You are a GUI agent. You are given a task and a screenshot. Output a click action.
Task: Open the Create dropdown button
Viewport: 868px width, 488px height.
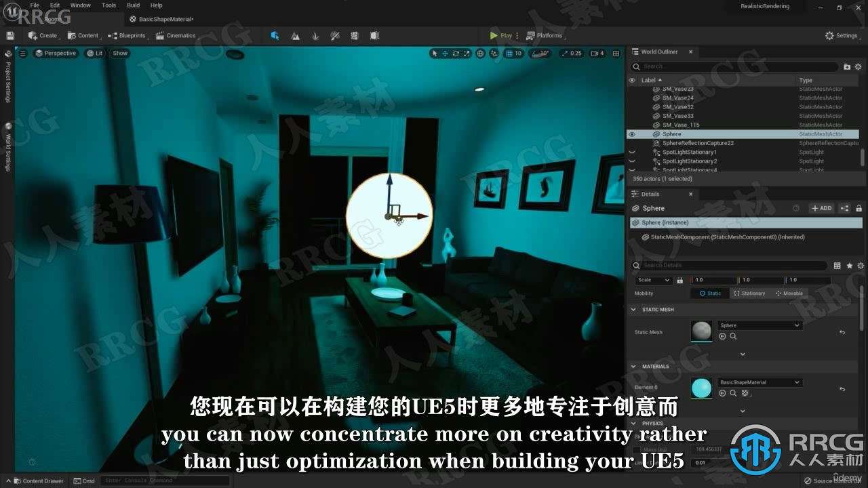tap(44, 35)
